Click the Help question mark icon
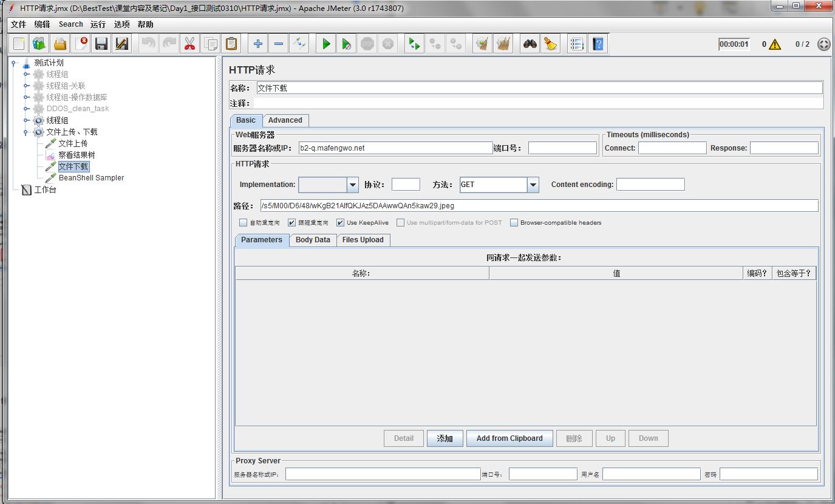 pyautogui.click(x=598, y=44)
